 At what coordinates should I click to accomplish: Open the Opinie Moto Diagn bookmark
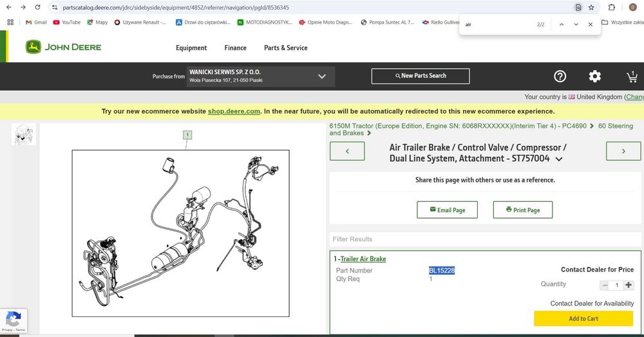[326, 22]
